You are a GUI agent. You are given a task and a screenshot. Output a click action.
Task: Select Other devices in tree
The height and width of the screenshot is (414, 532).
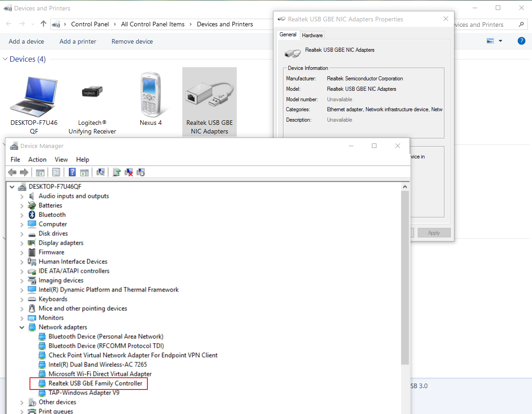(57, 402)
